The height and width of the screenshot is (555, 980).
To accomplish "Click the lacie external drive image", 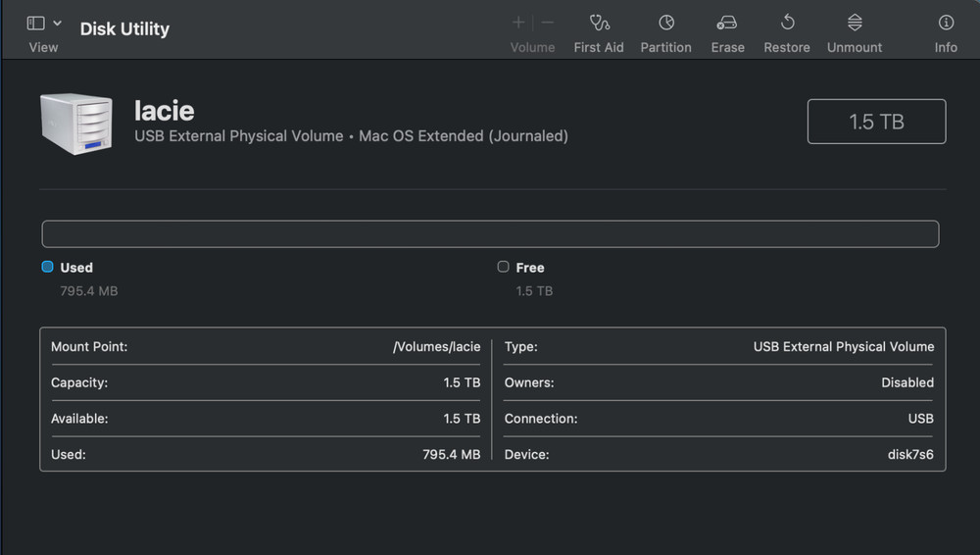I will point(76,124).
